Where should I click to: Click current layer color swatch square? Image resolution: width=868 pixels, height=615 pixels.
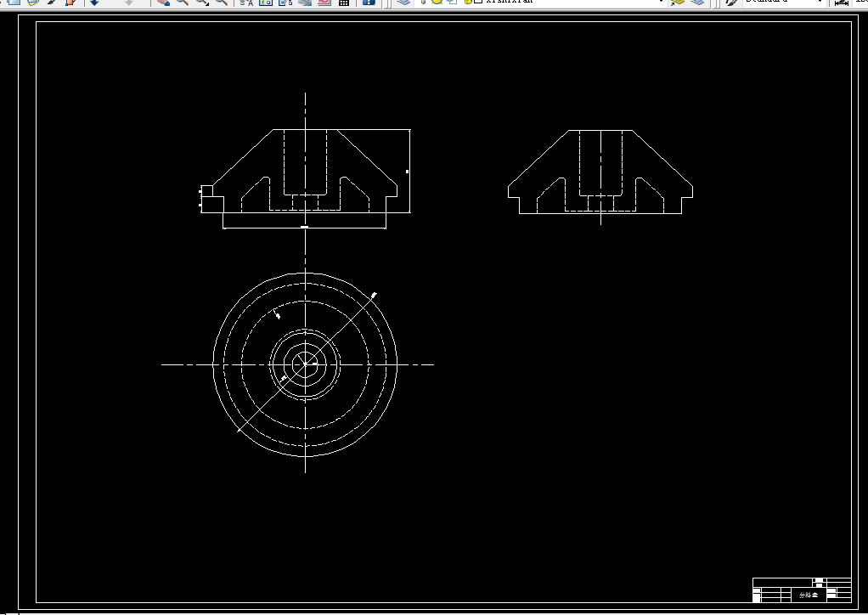tap(479, 3)
